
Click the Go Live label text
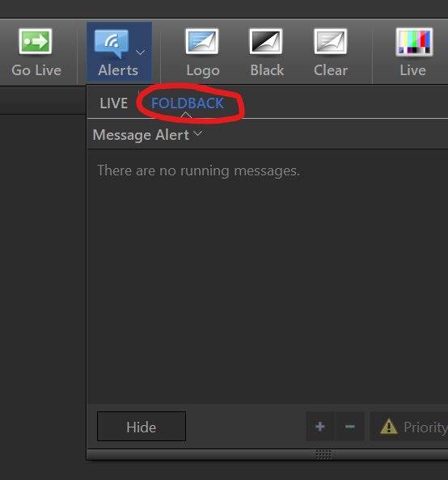[x=36, y=70]
